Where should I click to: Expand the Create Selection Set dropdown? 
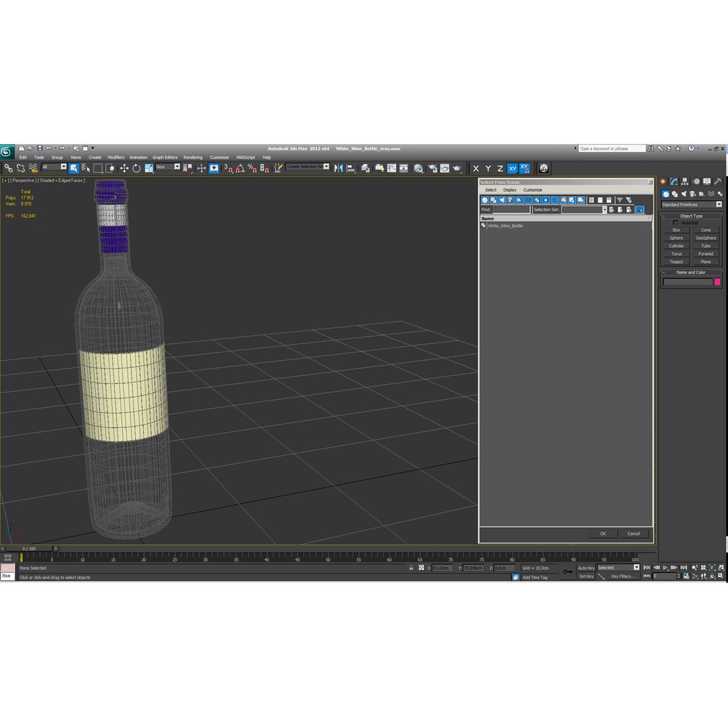tap(326, 166)
